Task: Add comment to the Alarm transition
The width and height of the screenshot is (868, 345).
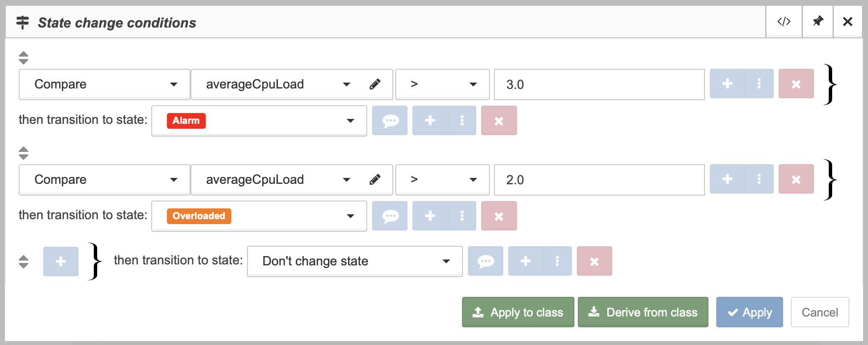Action: coord(390,120)
